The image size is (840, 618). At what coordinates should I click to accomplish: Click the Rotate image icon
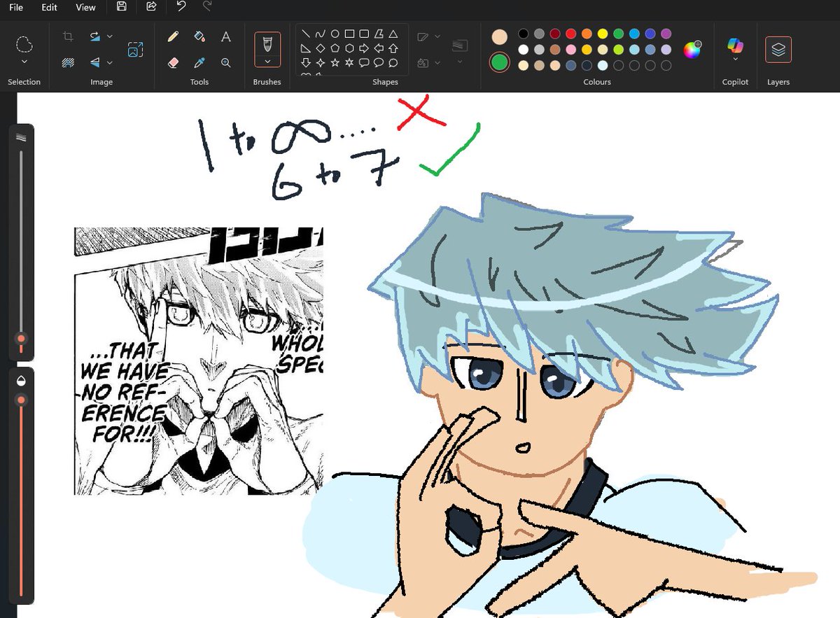click(96, 36)
